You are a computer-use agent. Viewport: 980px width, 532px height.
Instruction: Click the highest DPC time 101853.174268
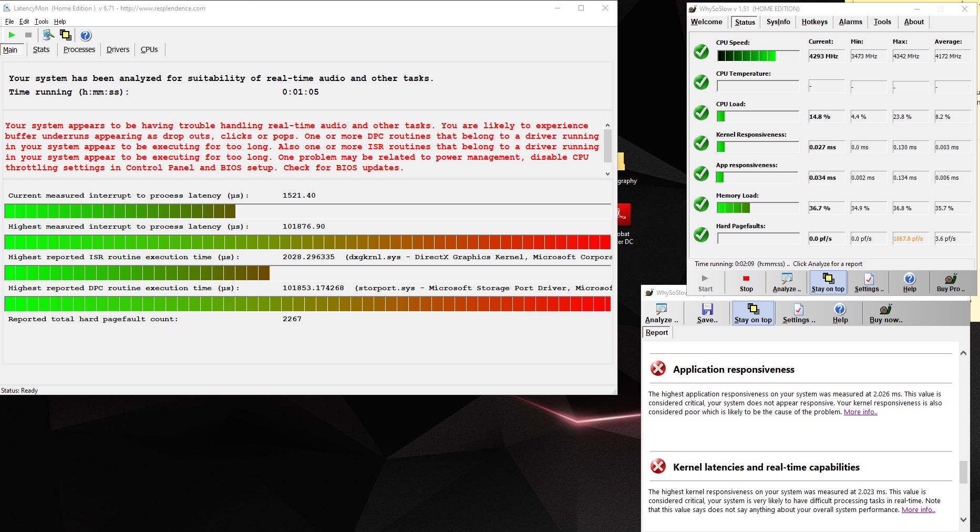[313, 288]
